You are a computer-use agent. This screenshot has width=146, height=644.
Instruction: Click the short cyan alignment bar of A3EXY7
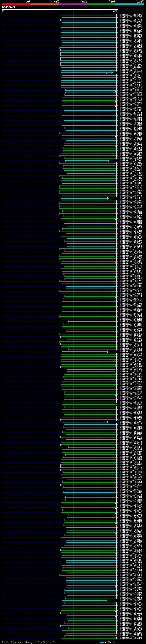click(85, 352)
